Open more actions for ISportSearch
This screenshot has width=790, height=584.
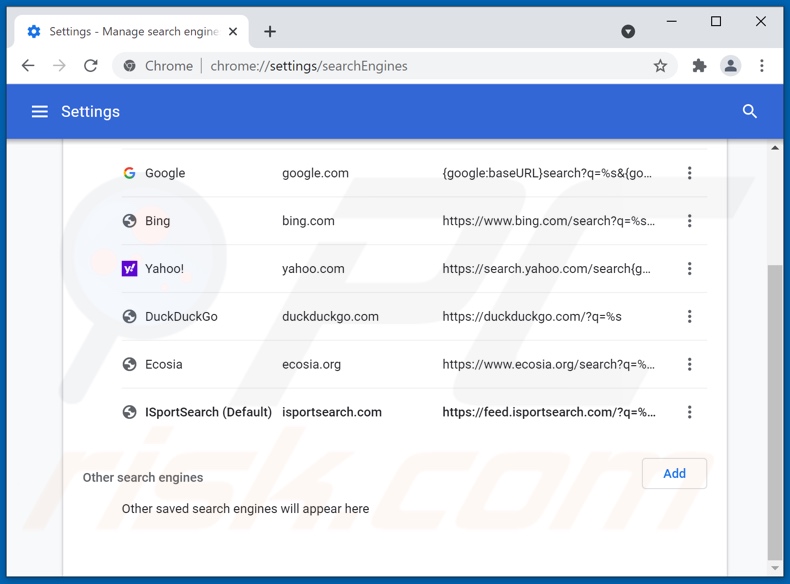click(x=689, y=412)
